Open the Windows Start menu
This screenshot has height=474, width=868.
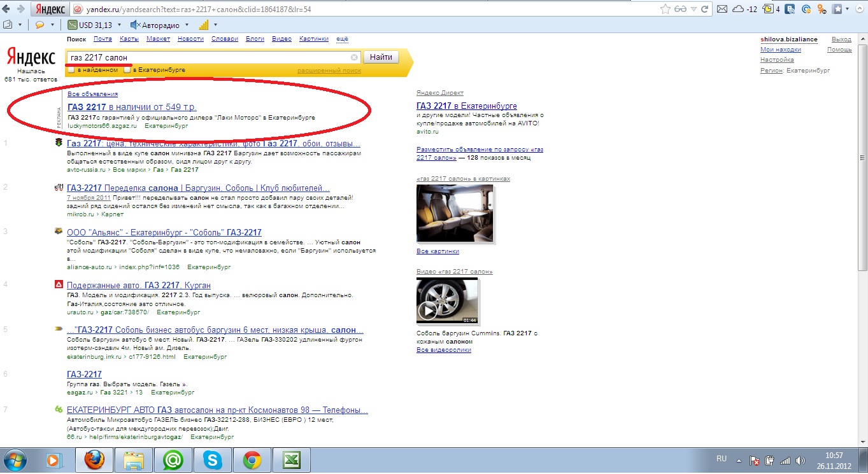click(x=15, y=459)
